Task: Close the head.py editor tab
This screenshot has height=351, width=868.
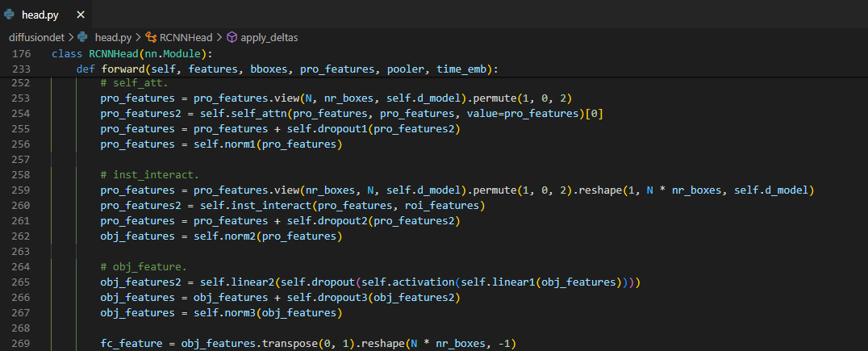Action: pyautogui.click(x=81, y=15)
